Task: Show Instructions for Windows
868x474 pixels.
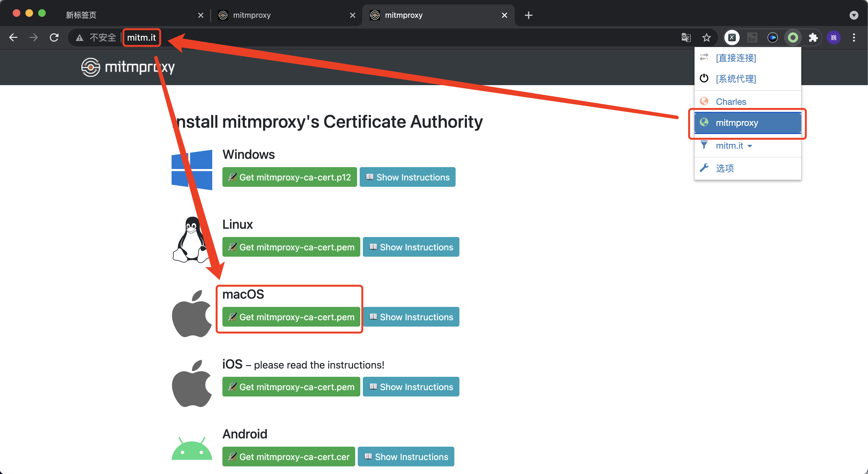Action: 407,177
